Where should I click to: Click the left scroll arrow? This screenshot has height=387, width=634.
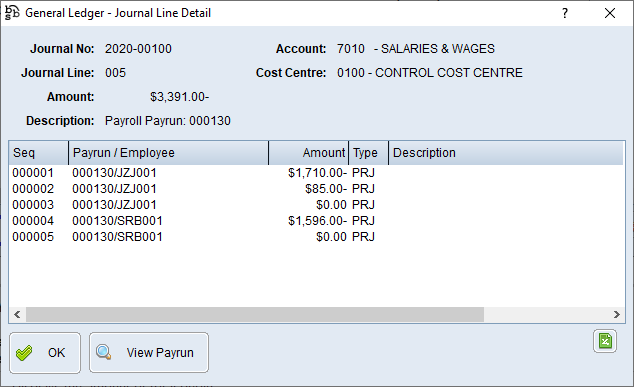(x=17, y=314)
